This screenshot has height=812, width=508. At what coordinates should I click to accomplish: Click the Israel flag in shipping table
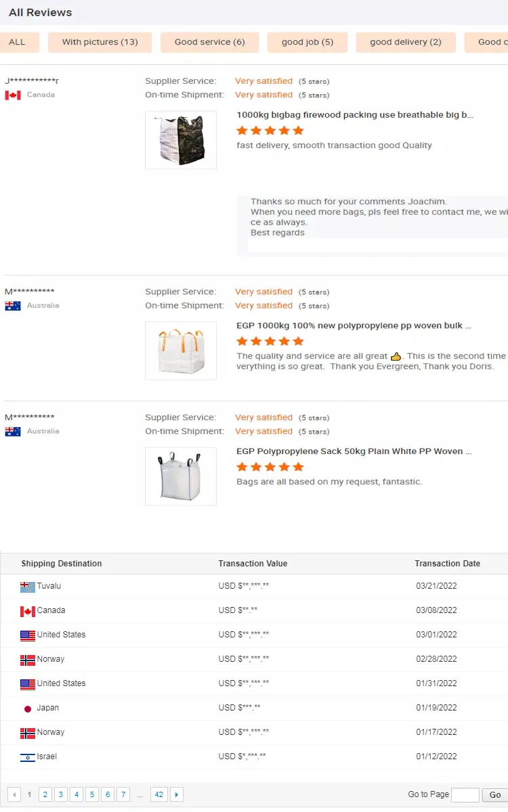(x=28, y=757)
